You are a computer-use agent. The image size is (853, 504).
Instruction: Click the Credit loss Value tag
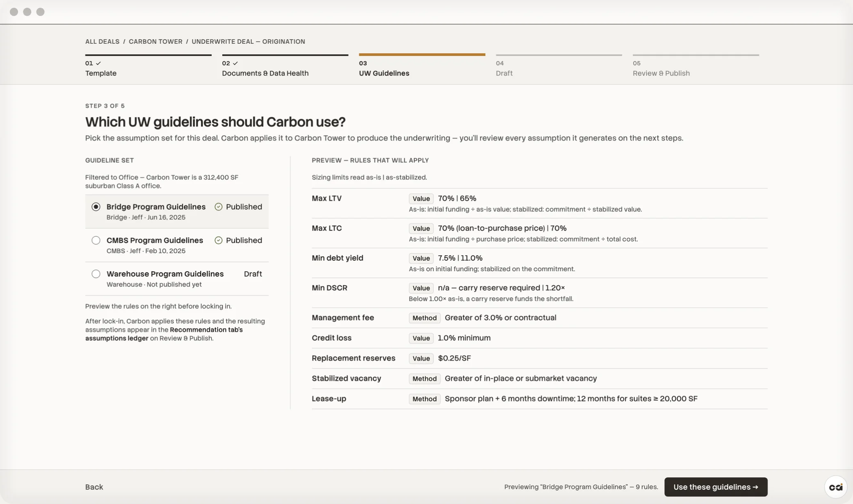[421, 338]
